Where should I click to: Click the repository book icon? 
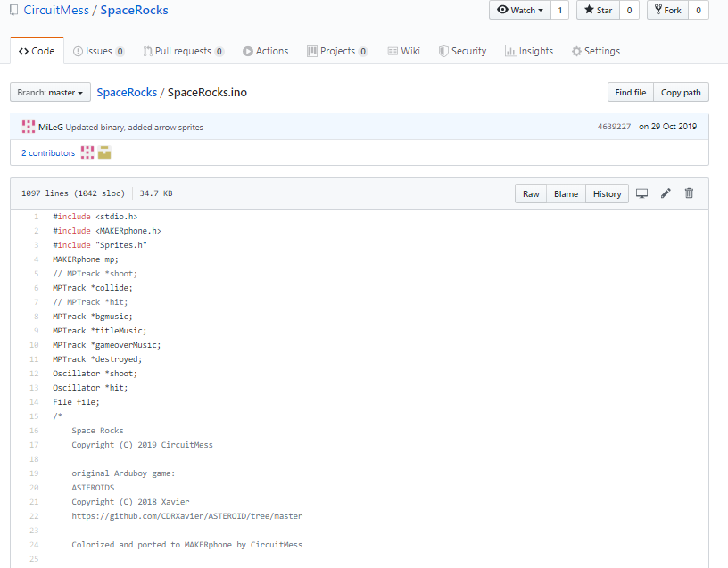point(14,10)
